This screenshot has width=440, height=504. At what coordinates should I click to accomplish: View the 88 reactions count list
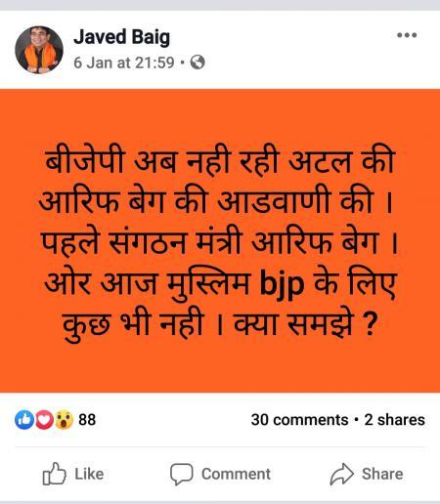pos(87,420)
